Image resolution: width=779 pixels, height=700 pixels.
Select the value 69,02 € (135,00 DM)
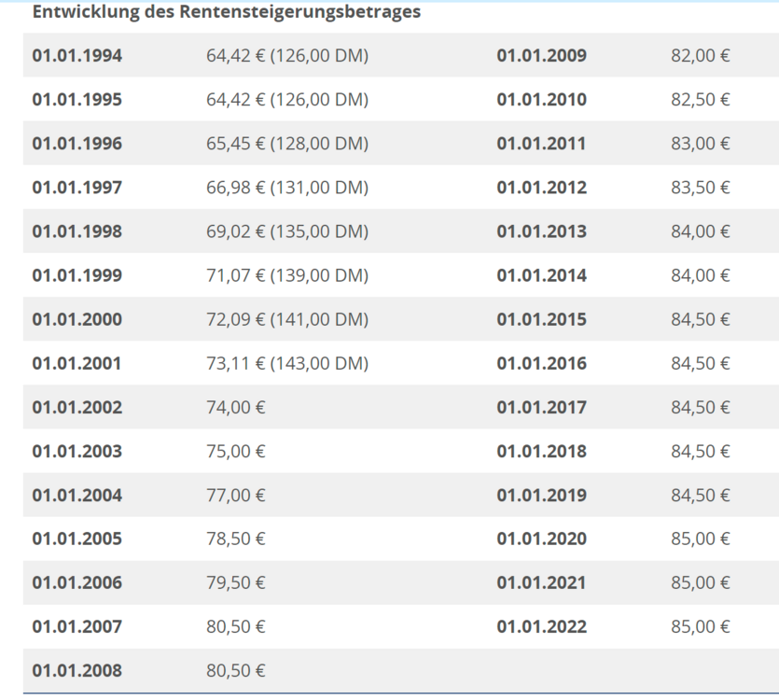point(287,231)
